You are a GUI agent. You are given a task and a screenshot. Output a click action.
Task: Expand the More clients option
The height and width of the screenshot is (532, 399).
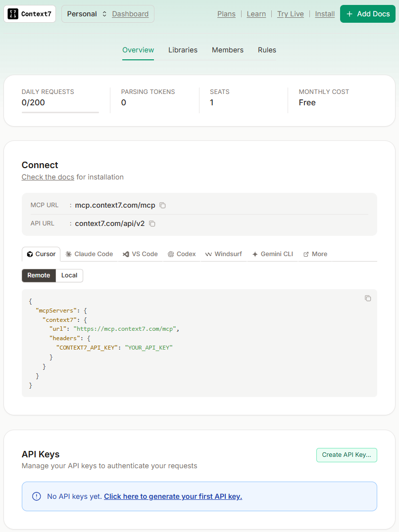coord(315,254)
